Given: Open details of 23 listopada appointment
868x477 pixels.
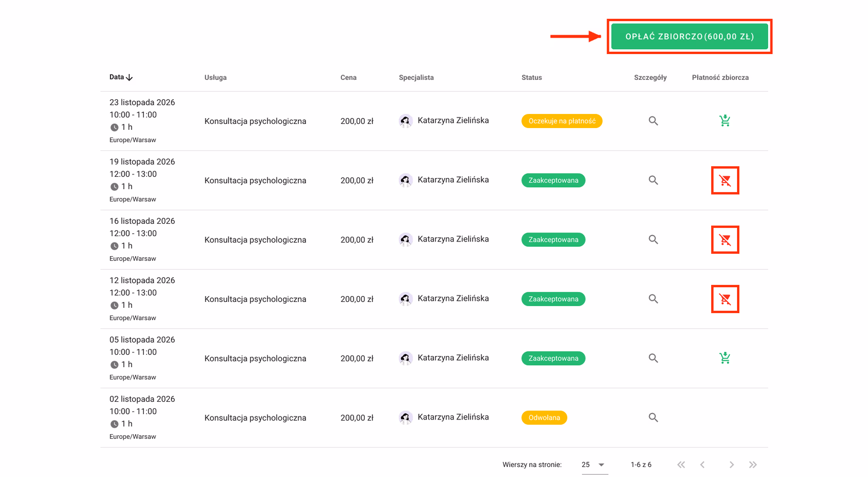Looking at the screenshot, I should click(x=653, y=121).
